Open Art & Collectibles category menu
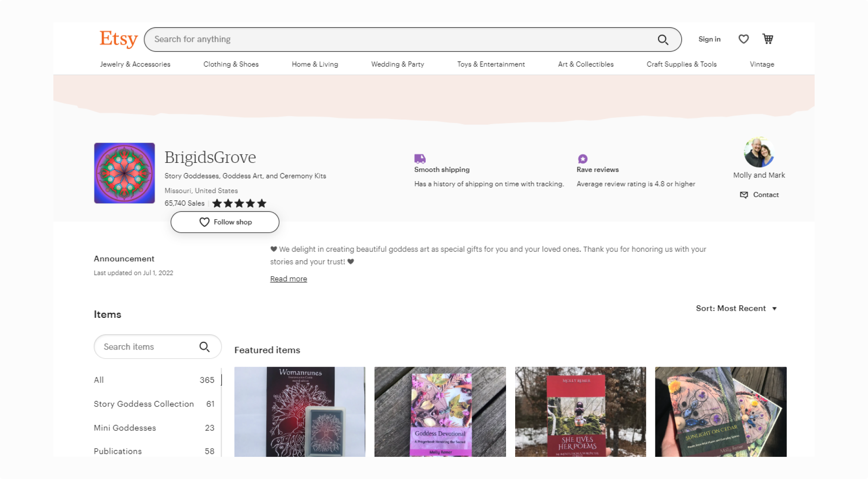Screen dimensions: 868x479 click(585, 64)
